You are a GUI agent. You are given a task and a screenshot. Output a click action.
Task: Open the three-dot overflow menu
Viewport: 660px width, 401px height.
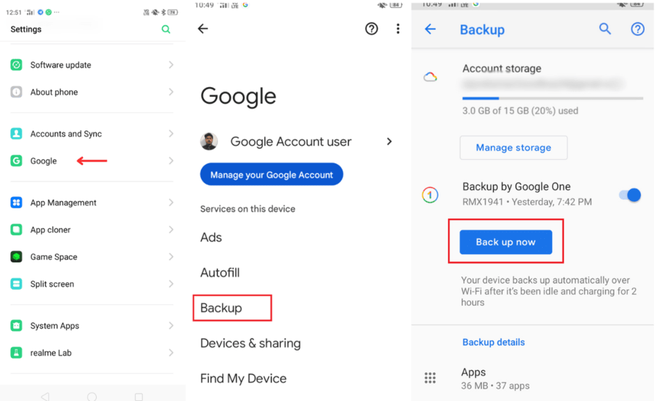click(x=397, y=29)
